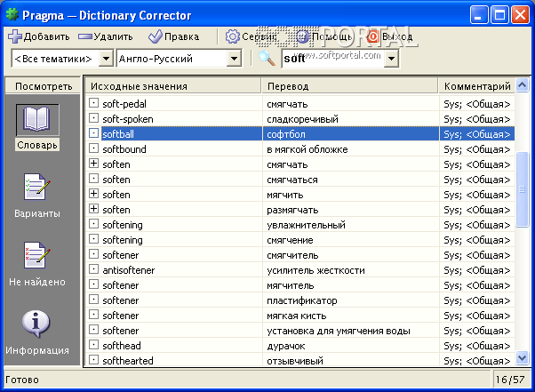Click the vertical scrollbar thumb
The height and width of the screenshot is (392, 535).
point(522,189)
